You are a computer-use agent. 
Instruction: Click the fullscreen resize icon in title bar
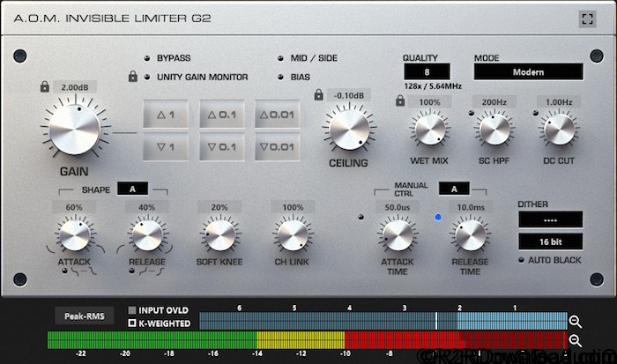pos(588,19)
